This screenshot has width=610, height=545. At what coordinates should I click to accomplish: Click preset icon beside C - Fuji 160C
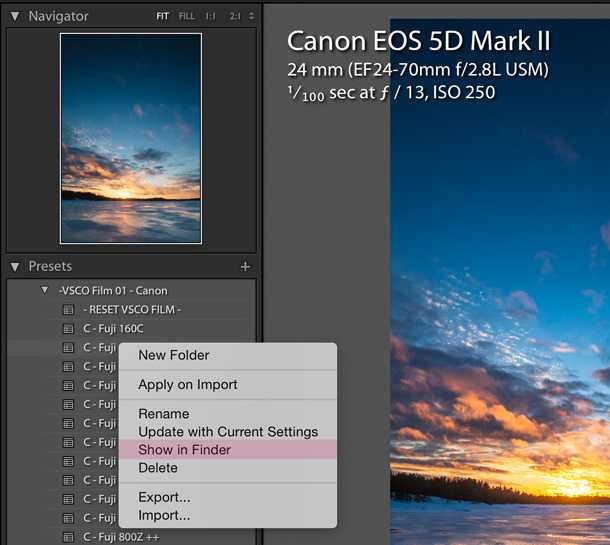point(68,329)
